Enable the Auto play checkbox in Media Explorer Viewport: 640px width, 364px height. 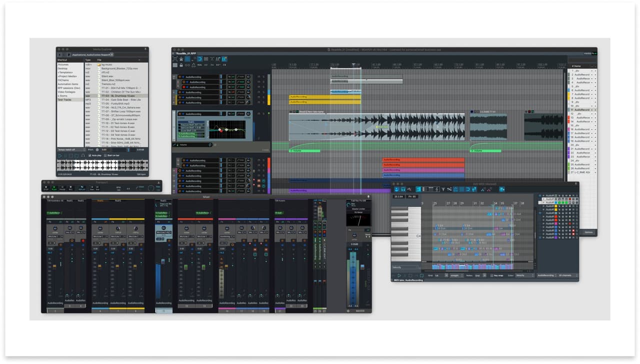pos(89,155)
